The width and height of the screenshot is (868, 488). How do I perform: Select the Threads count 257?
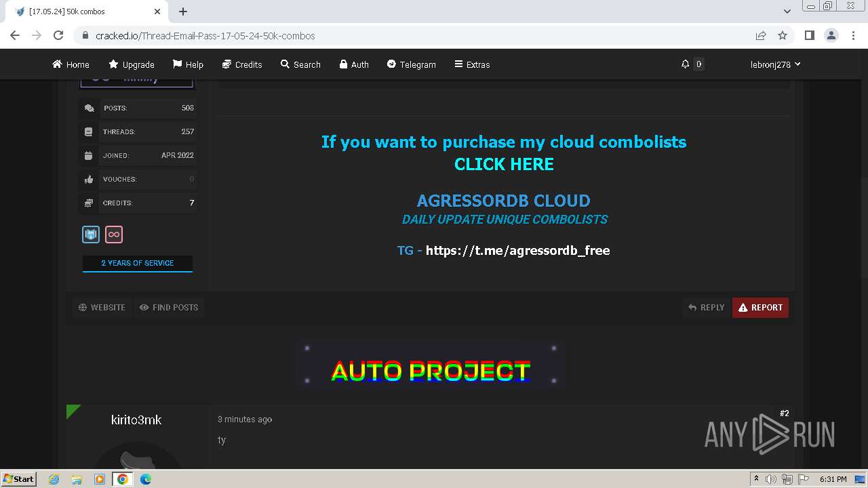[x=188, y=131]
